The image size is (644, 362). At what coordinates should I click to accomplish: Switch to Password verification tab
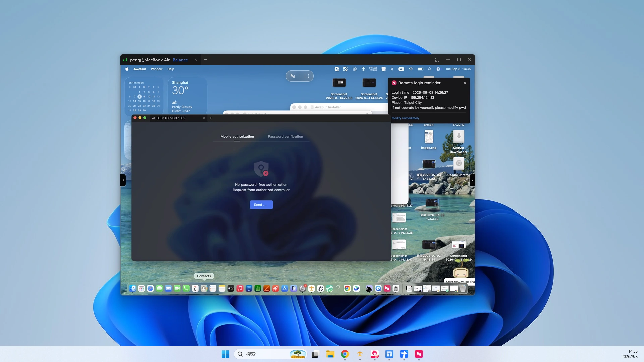[285, 136]
